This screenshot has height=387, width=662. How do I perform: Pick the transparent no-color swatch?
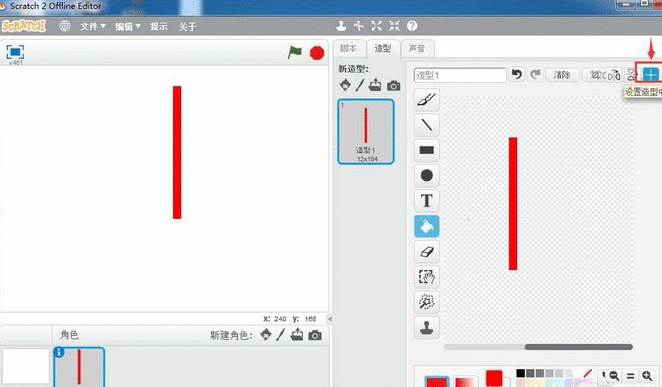pos(587,373)
